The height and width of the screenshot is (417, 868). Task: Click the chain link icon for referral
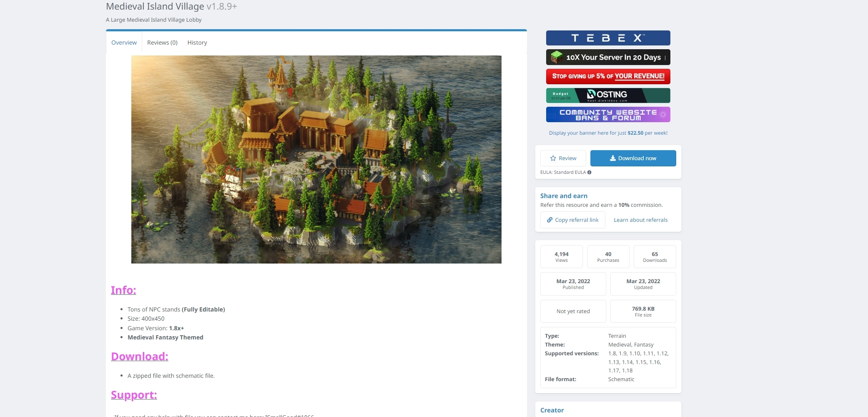550,220
